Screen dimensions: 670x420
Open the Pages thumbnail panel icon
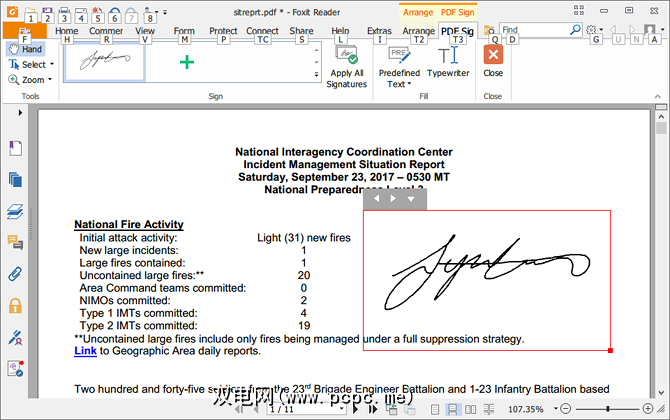15,179
